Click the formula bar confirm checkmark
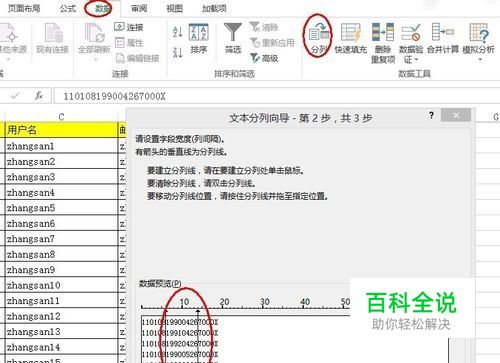This screenshot has width=500, height=363. (x=15, y=96)
